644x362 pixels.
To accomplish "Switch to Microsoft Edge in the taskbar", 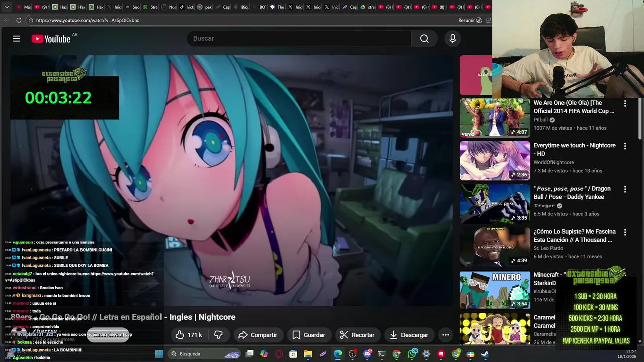I will pos(338,354).
